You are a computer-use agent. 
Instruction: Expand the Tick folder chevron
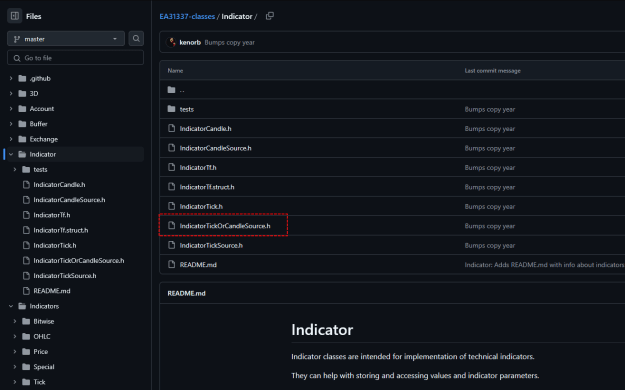tap(15, 382)
